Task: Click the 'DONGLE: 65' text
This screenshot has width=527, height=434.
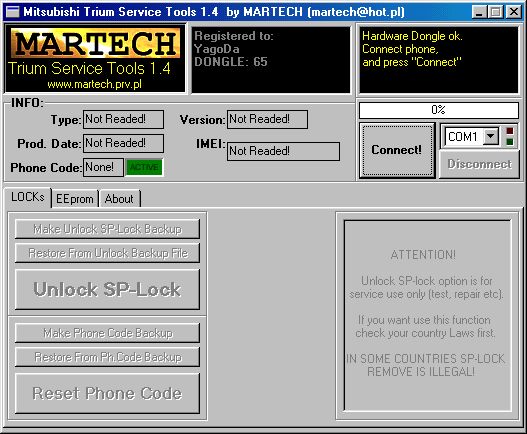Action: [x=231, y=62]
